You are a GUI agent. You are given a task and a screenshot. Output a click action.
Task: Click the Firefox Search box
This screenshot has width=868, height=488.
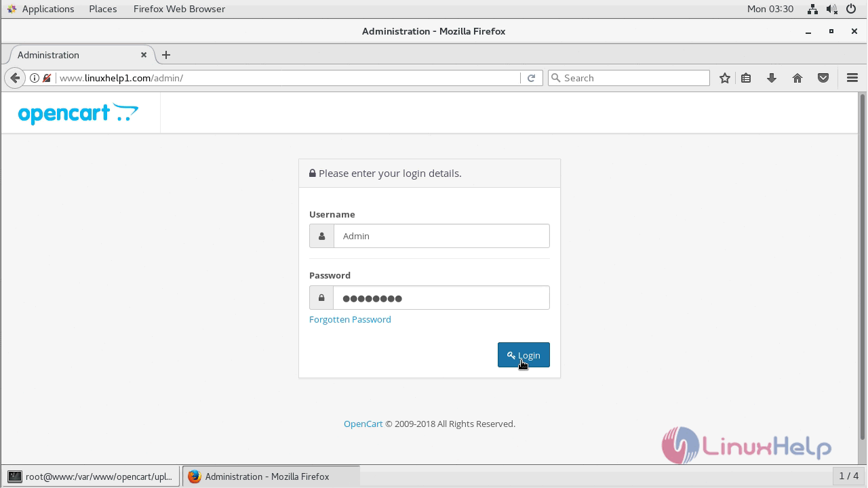click(629, 78)
